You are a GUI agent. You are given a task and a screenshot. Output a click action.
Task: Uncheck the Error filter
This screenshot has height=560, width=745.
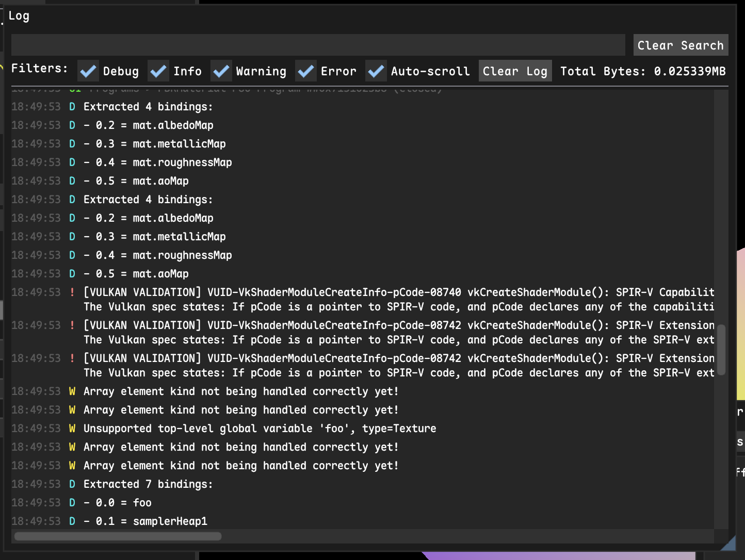[x=305, y=71]
